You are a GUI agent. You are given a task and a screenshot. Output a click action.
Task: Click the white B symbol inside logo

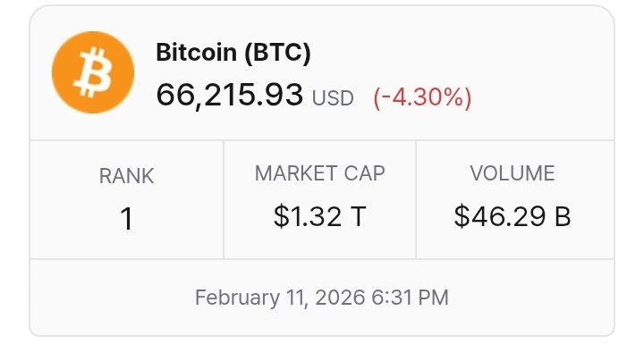click(x=93, y=72)
